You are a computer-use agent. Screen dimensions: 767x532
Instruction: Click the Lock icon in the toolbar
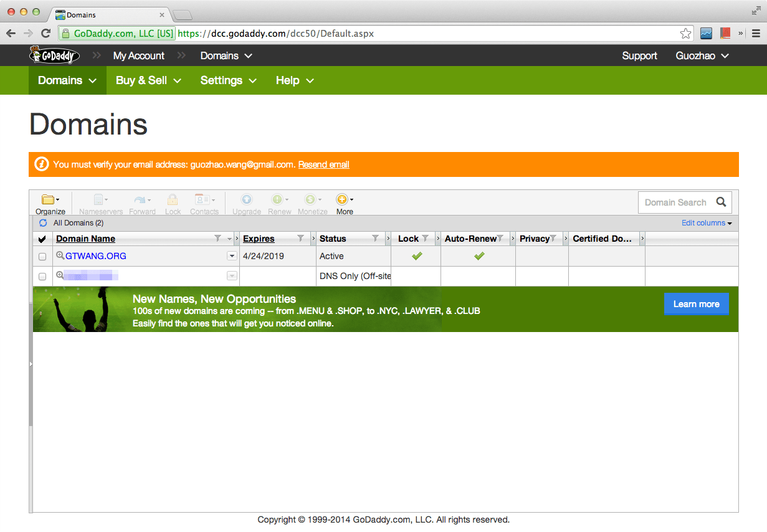point(173,199)
